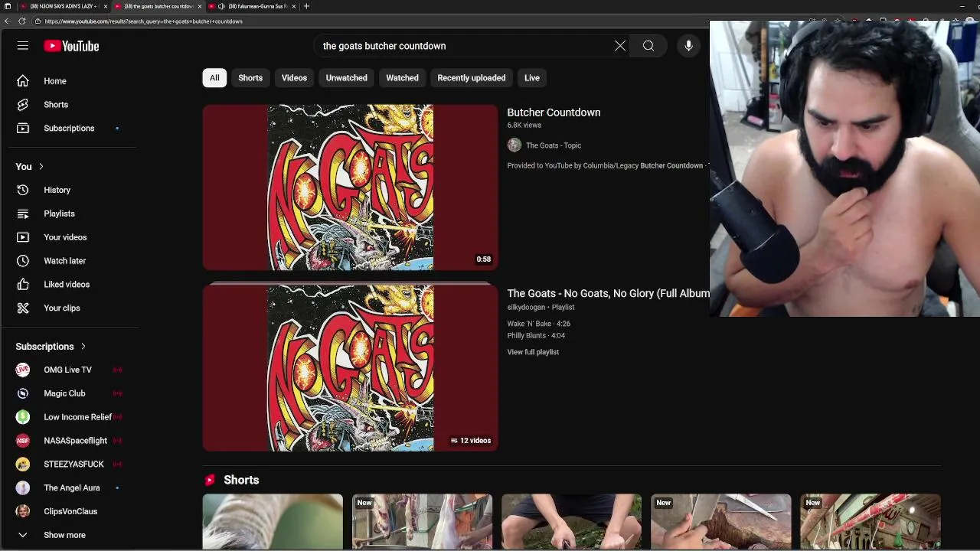Image resolution: width=980 pixels, height=551 pixels.
Task: Open the Philly Blunts track link
Action: pos(536,335)
